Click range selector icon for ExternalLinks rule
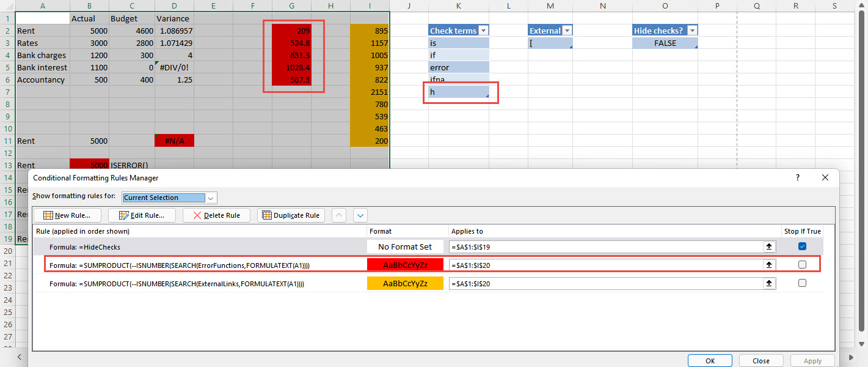Screen dimensions: 868x367 [769, 283]
